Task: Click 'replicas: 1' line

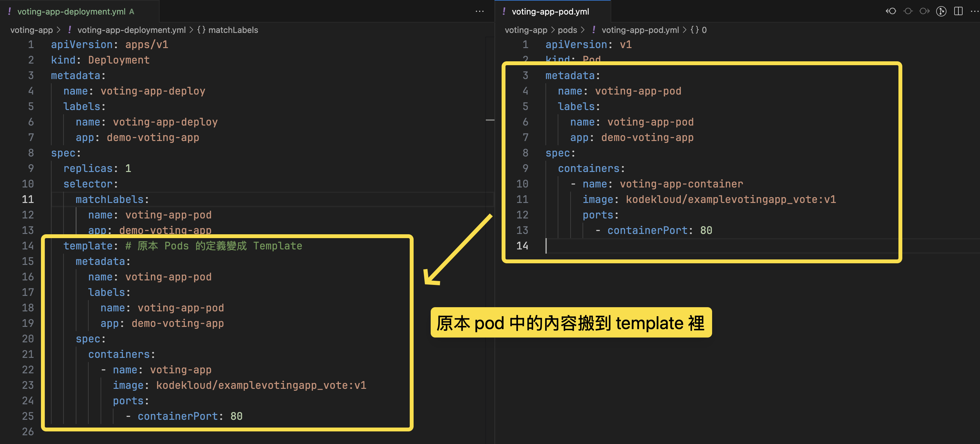Action: (97, 168)
